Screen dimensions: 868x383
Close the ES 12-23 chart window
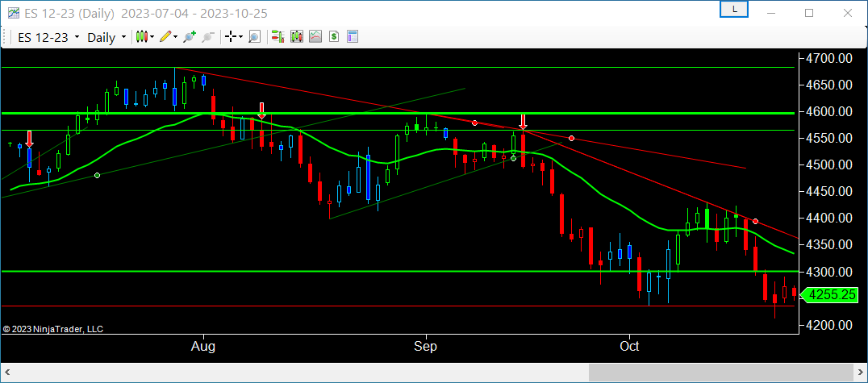coord(846,12)
